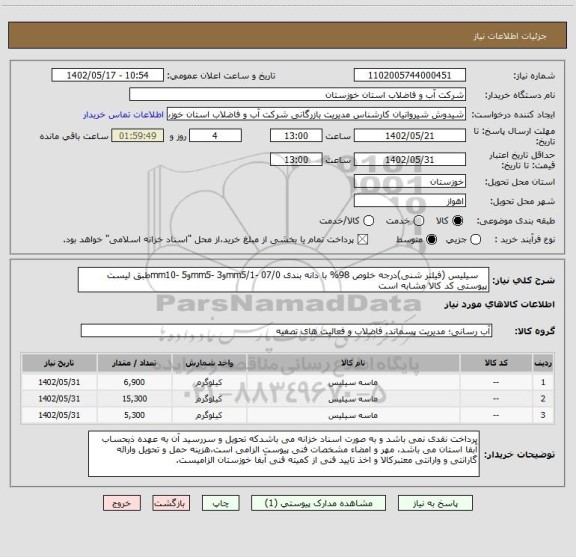Select the خدمت radio button
This screenshot has height=557, width=576.
click(419, 221)
